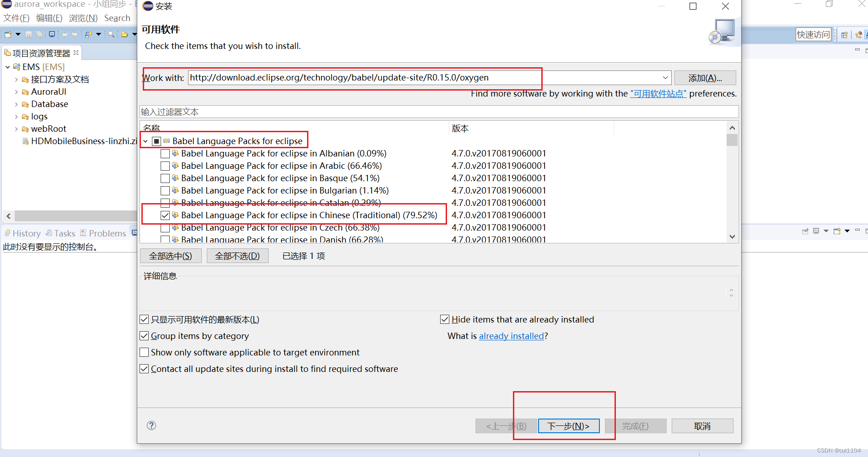Click the 全部不选(D) button

(237, 256)
